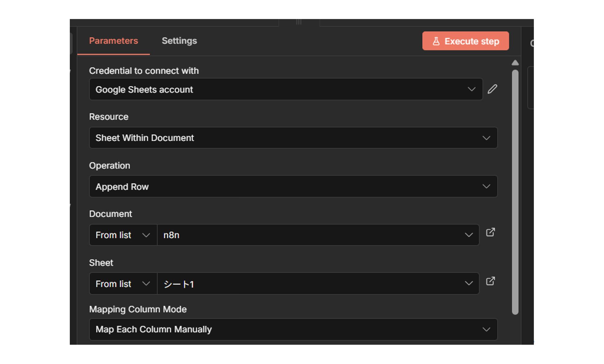This screenshot has height=364, width=604.
Task: Open Google Sheets account credential dropdown
Action: point(285,89)
